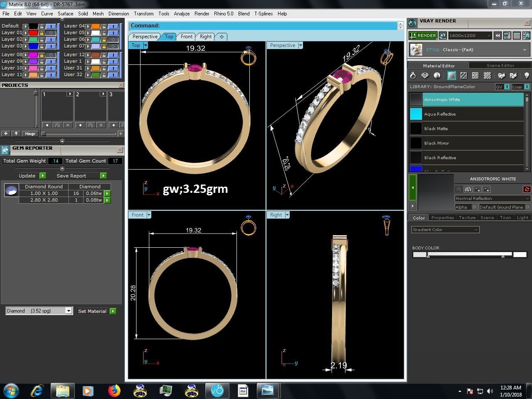
Task: Select the gem materials diamond icon
Action: click(425, 76)
